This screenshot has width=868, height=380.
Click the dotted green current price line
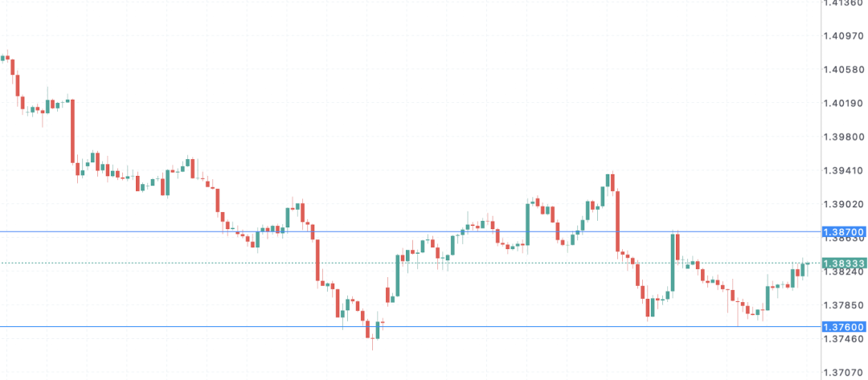click(410, 264)
